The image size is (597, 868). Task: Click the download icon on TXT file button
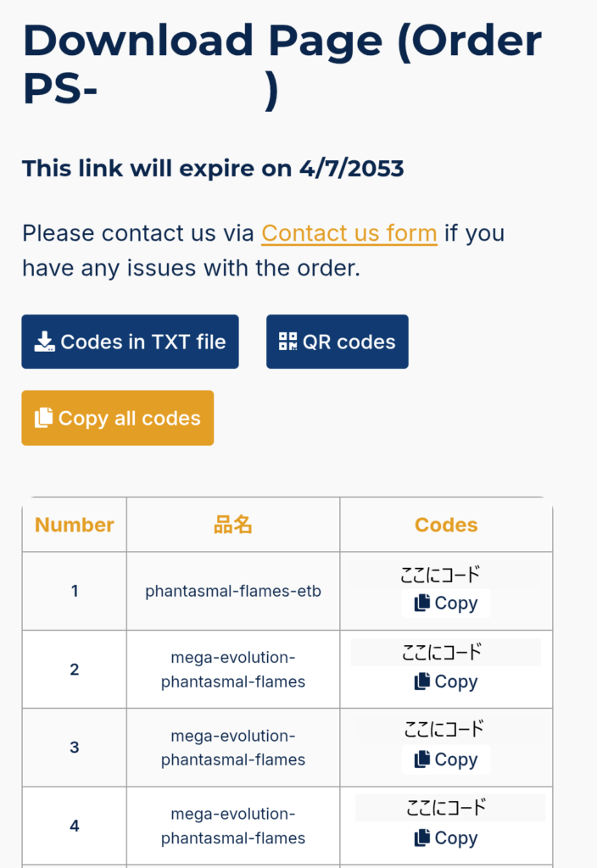point(44,342)
